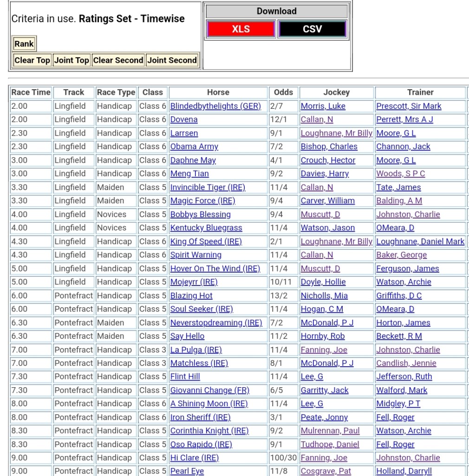Filter by Joint Top
This screenshot has height=476, width=469.
coord(72,60)
